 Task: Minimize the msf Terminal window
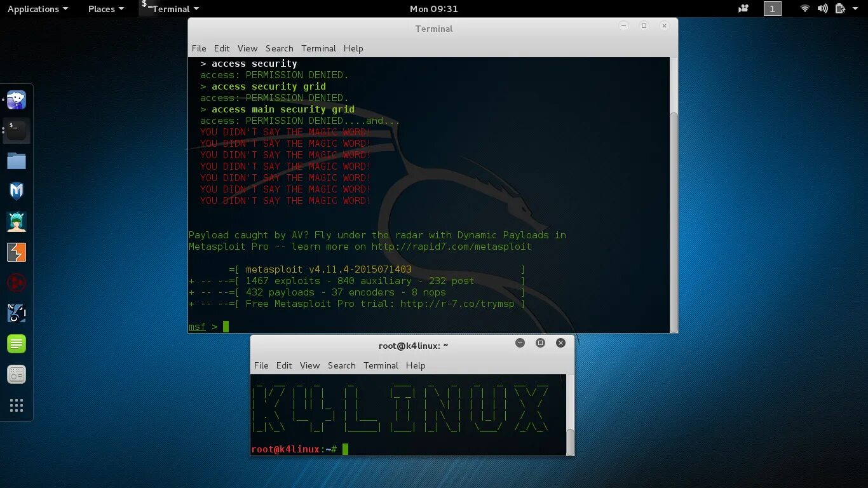click(623, 26)
